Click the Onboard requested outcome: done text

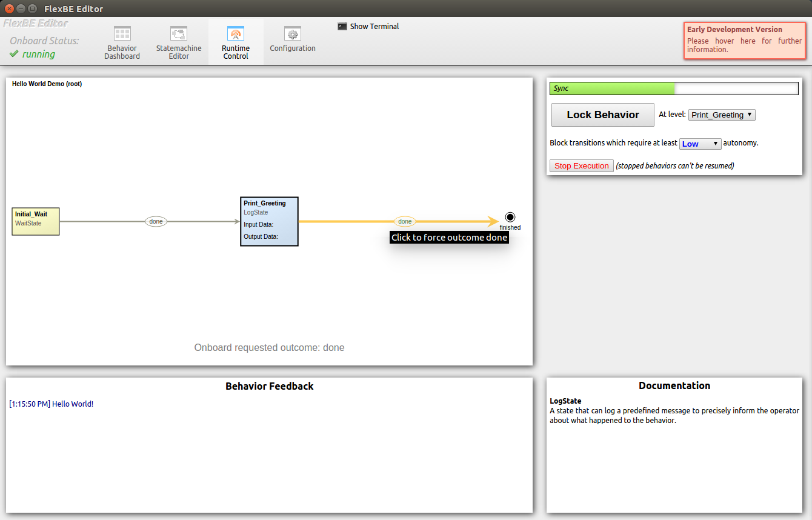coord(269,347)
